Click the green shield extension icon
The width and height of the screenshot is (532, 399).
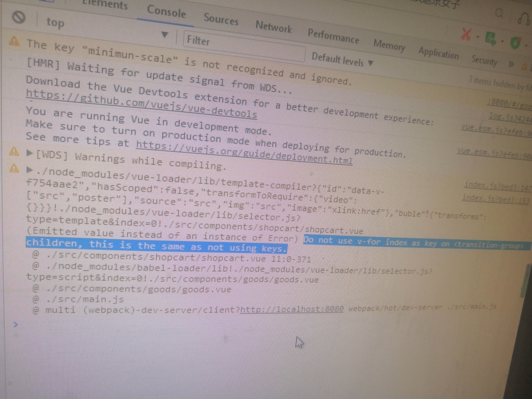click(x=516, y=43)
